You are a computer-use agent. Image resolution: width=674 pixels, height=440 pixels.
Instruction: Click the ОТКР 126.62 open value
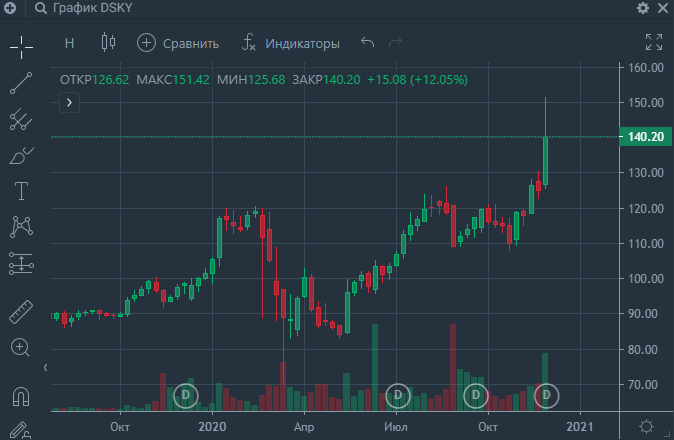[94, 80]
